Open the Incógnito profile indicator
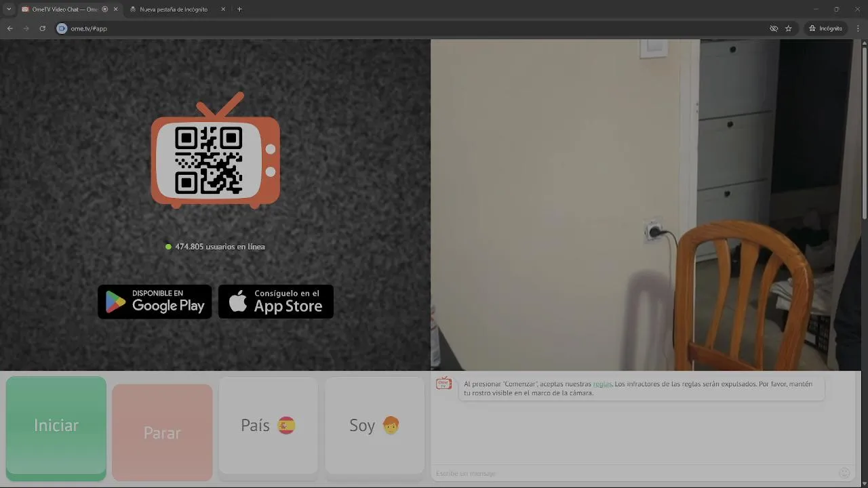 [825, 28]
